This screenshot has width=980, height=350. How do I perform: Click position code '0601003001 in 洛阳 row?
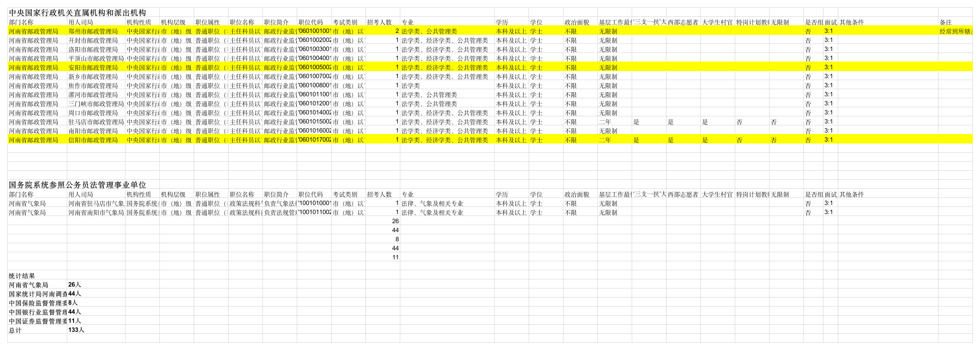click(314, 49)
